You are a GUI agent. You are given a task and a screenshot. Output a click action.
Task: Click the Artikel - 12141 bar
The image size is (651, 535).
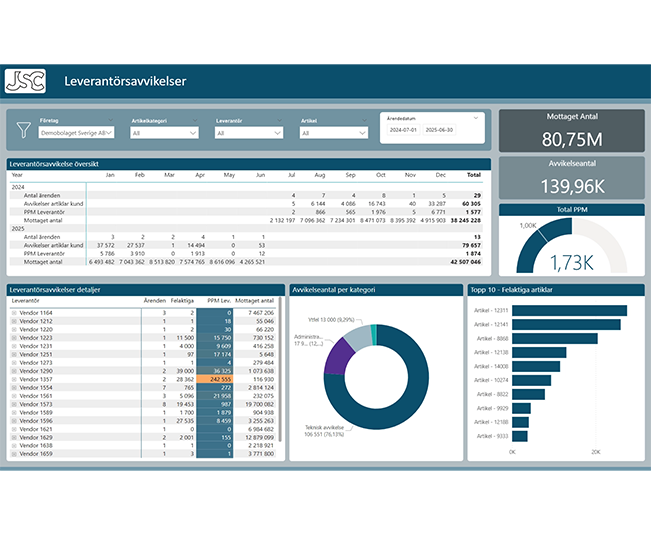(566, 325)
